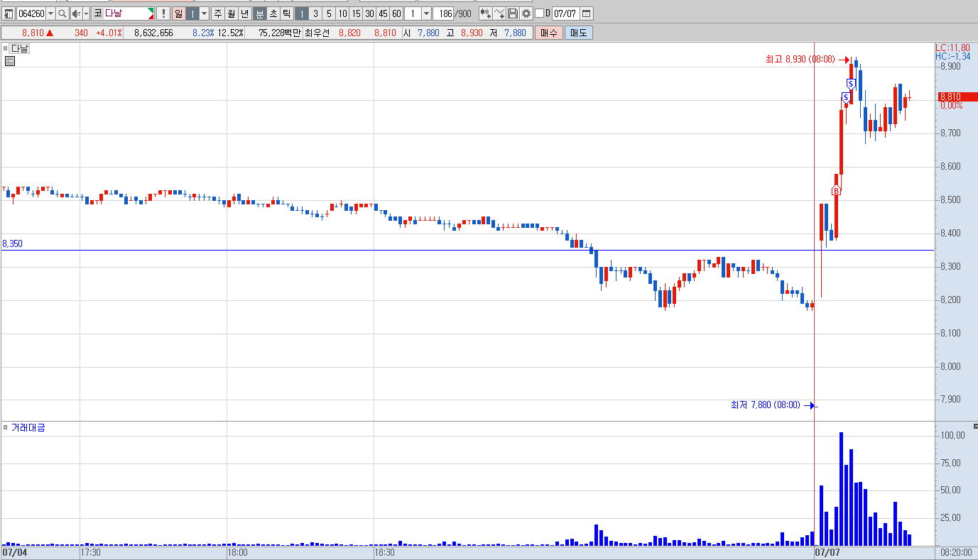Select the 초 second chart period
This screenshot has height=560, width=978.
click(x=273, y=13)
